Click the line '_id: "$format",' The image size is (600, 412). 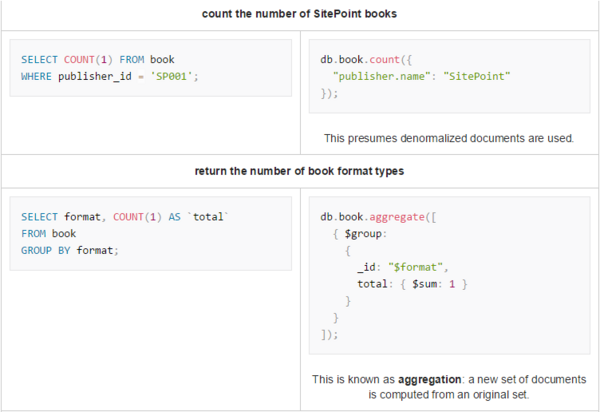[403, 267]
